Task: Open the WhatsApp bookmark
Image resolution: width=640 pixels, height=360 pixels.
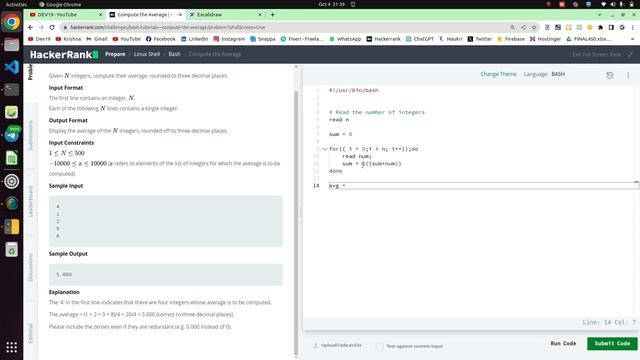Action: 345,39
